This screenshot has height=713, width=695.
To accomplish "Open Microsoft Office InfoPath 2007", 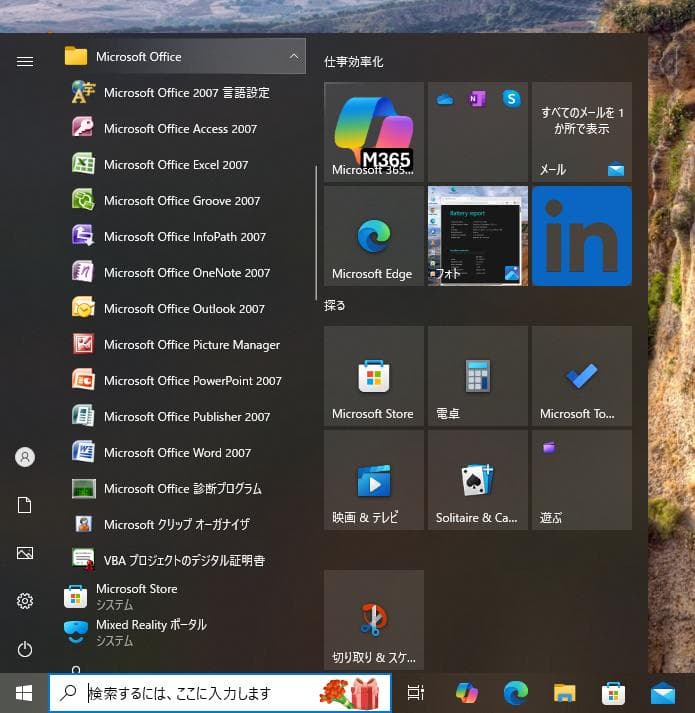I will 184,236.
